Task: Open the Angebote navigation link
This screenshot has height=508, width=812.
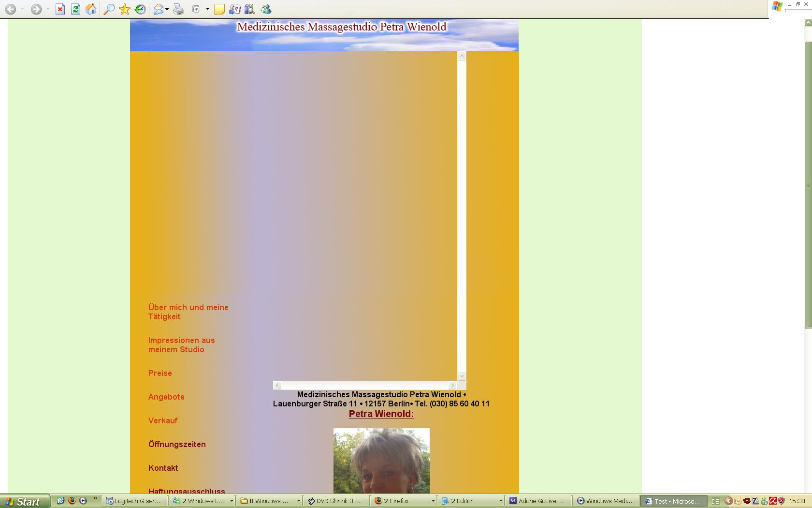Action: pos(166,397)
